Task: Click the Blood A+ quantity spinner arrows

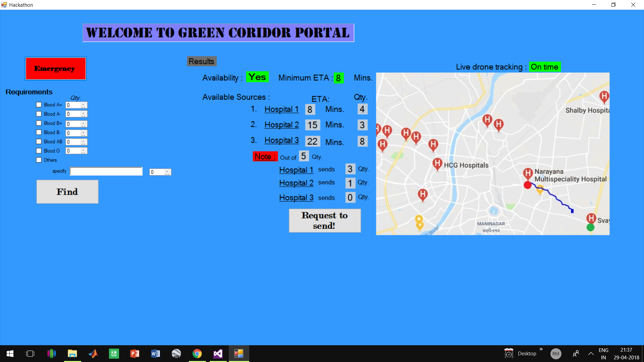Action: click(x=83, y=105)
